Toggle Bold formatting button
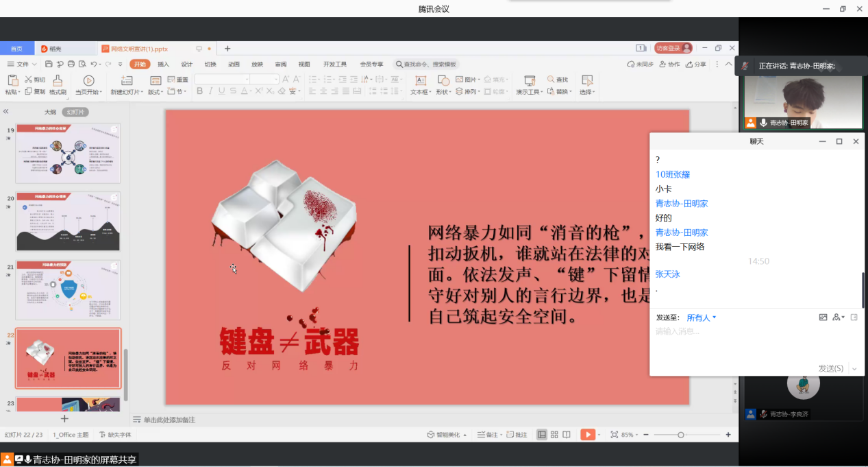 coord(200,91)
